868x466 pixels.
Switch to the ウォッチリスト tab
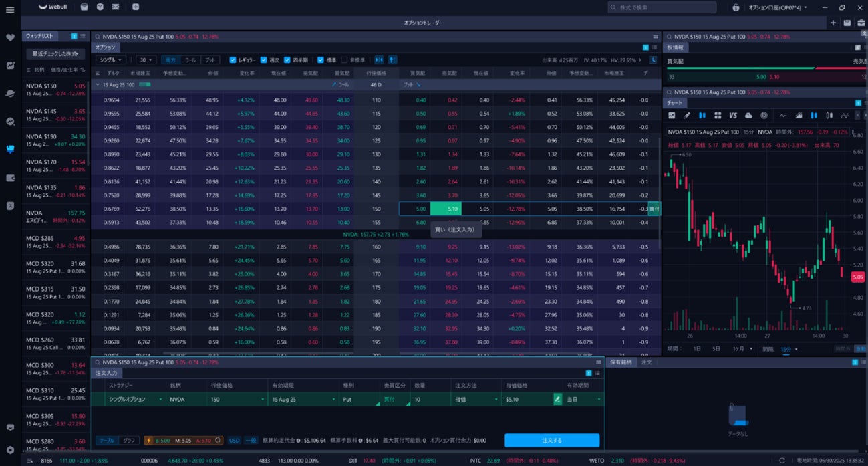pyautogui.click(x=41, y=36)
